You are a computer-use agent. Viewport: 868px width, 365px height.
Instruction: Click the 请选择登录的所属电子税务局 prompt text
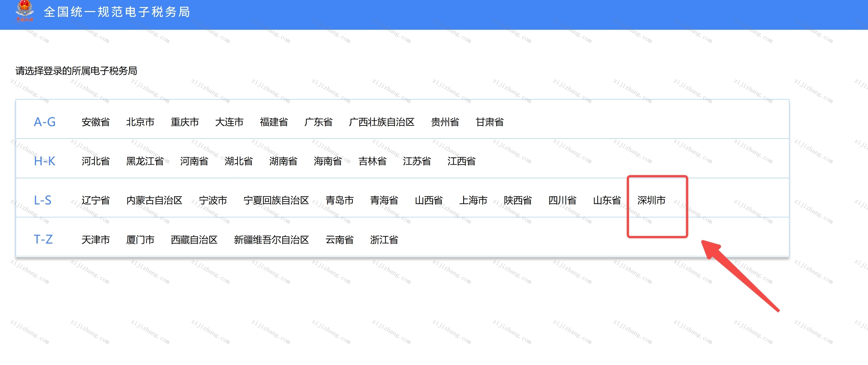tap(76, 71)
